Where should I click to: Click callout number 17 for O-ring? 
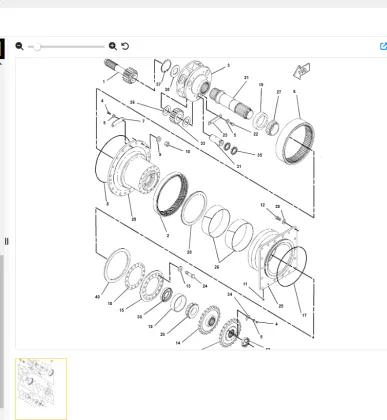pyautogui.click(x=304, y=315)
